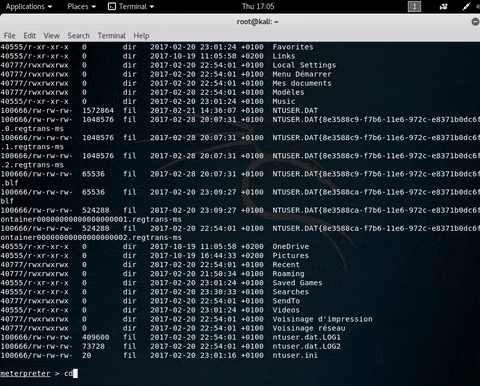The image size is (480, 386).
Task: Click the volume speaker icon
Action: click(x=478, y=7)
